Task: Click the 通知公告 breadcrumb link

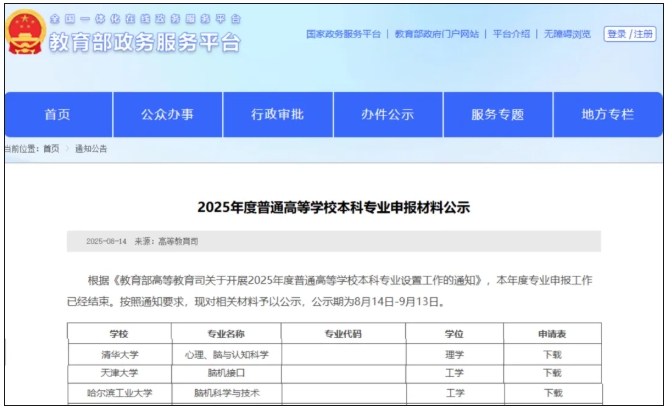Action: click(91, 149)
